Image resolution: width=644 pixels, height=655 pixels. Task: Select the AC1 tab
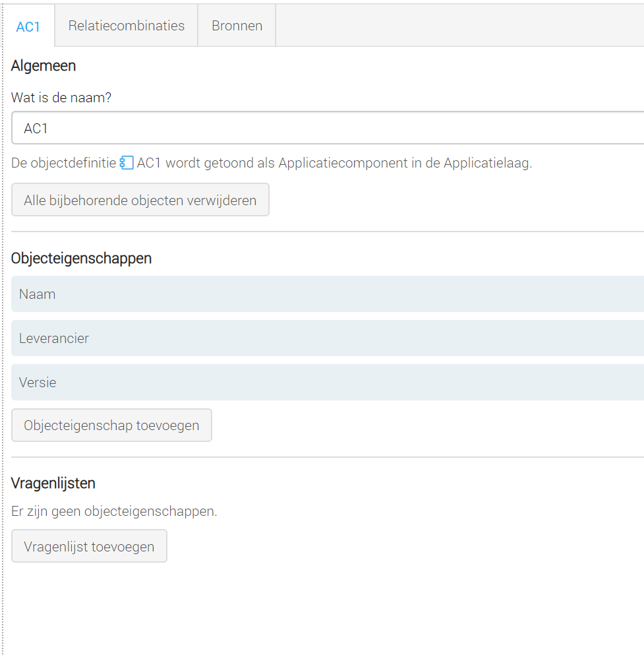28,26
